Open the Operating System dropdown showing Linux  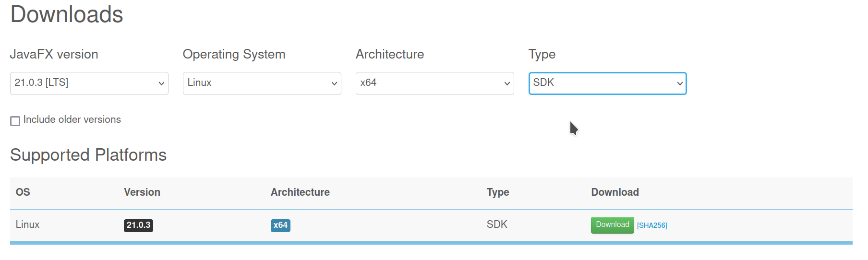coord(262,83)
